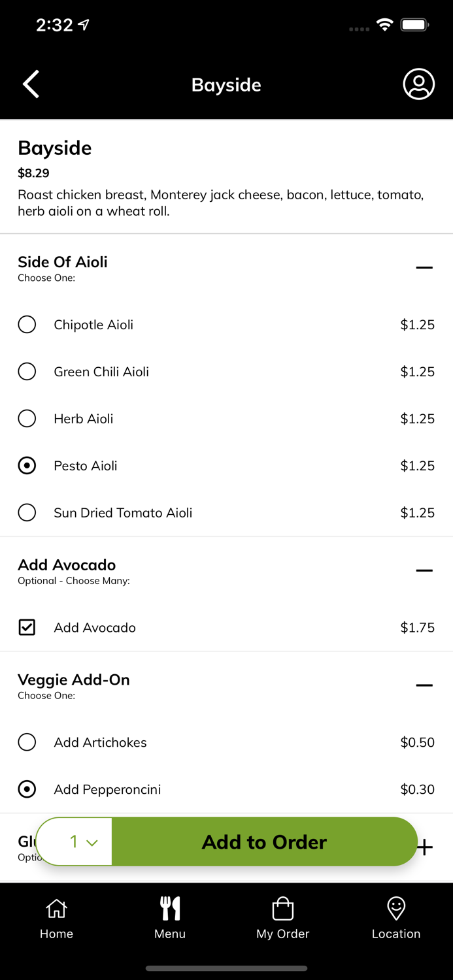Choose Herb Aioli radio button
This screenshot has width=453, height=980.
[x=27, y=419]
